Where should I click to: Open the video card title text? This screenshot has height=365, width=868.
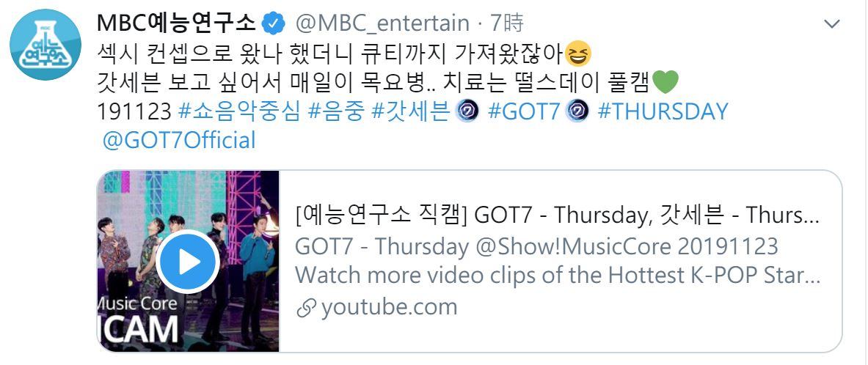[557, 216]
